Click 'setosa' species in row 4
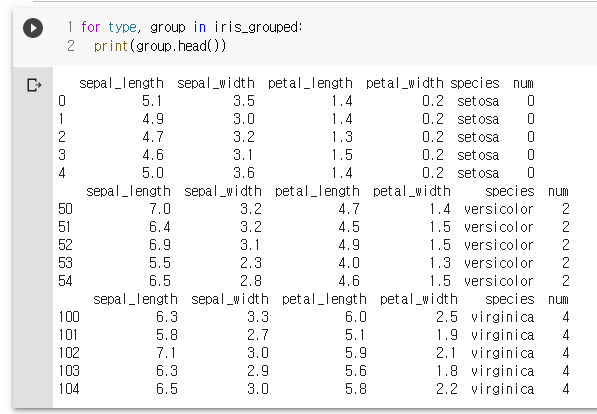This screenshot has width=597, height=414. [x=478, y=173]
